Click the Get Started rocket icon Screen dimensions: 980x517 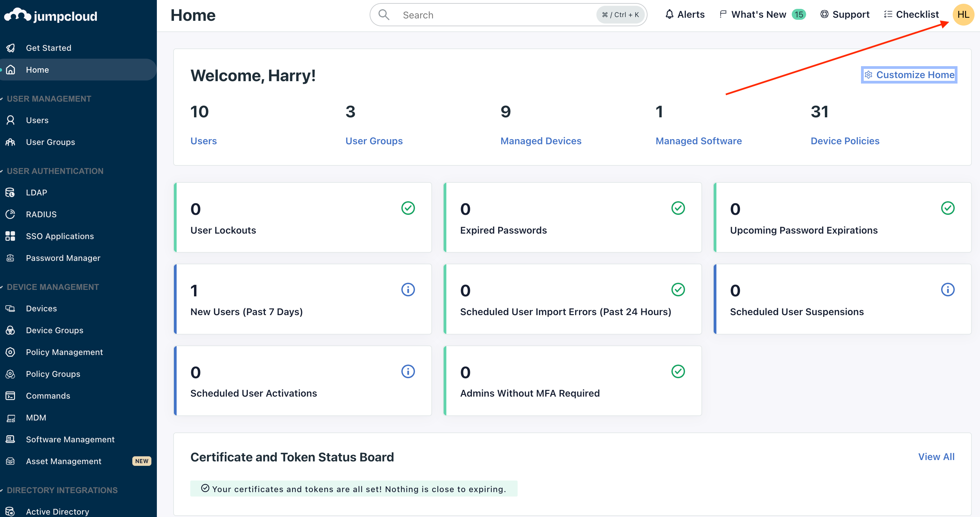[11, 48]
